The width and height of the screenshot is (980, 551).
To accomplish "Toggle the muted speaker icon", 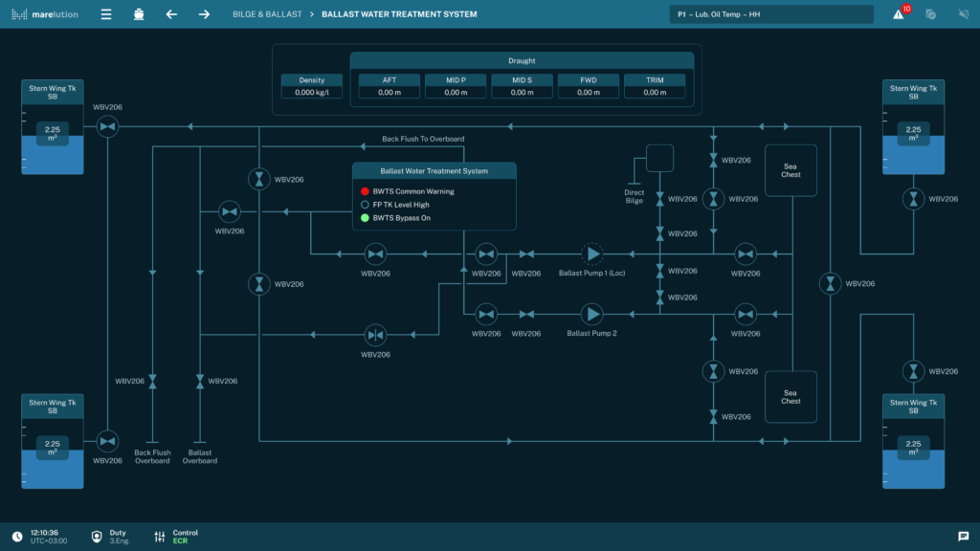I will pos(963,14).
